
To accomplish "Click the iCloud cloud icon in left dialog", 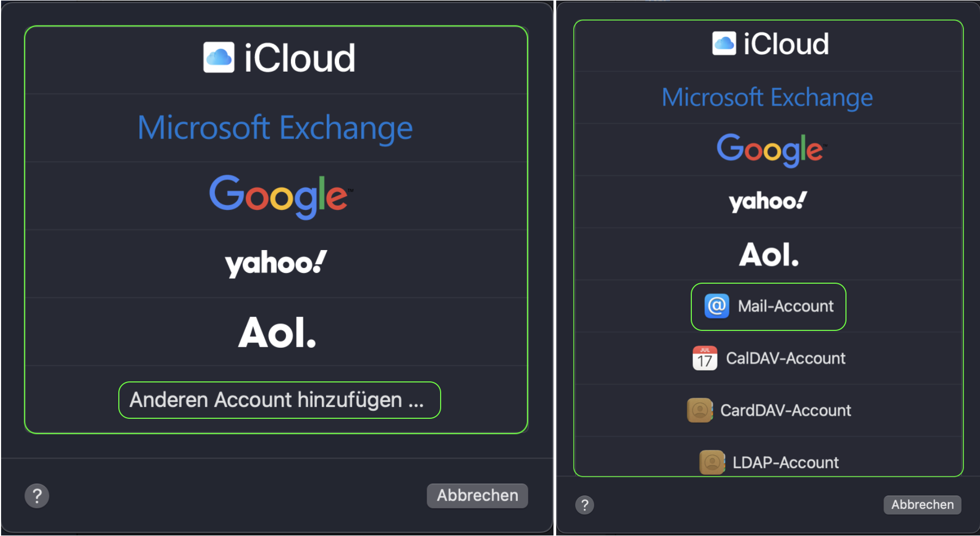I will click(219, 58).
